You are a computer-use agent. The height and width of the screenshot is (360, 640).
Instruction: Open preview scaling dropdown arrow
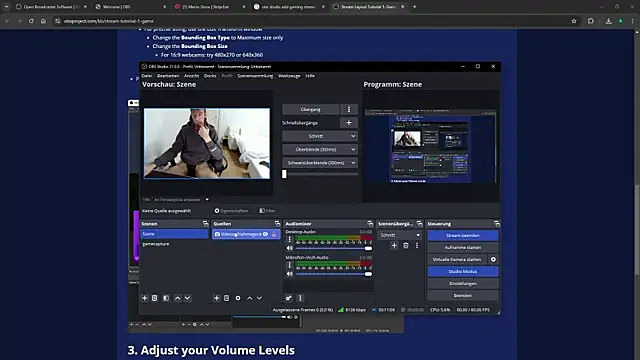[207, 200]
